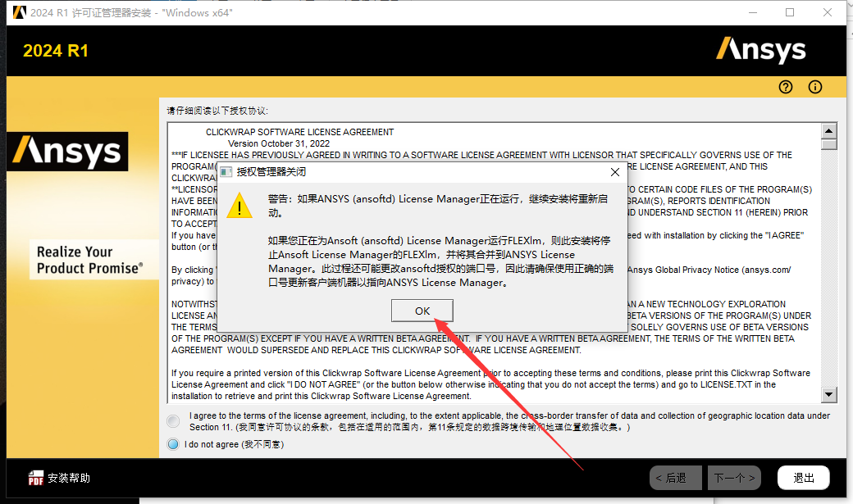Open help via the question mark icon
Image resolution: width=853 pixels, height=504 pixels.
tap(785, 87)
